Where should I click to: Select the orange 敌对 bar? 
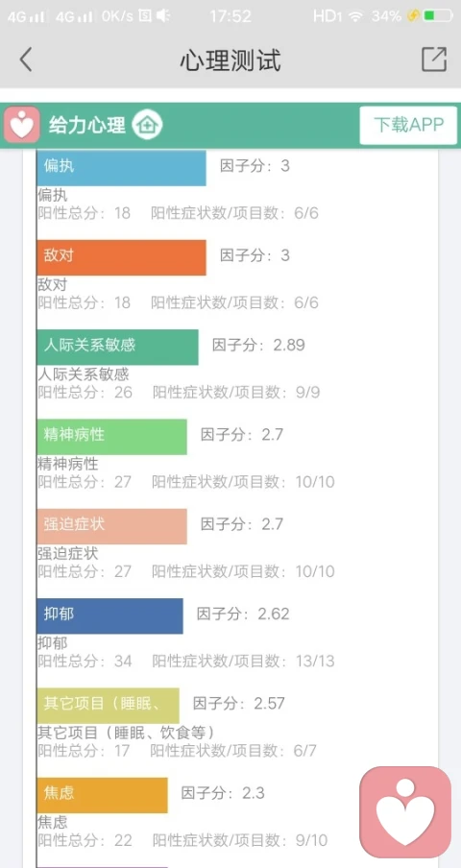[x=121, y=257]
